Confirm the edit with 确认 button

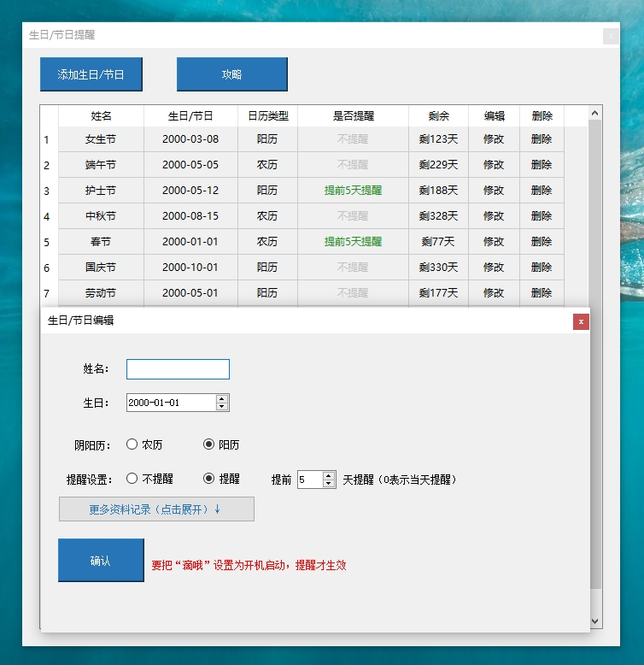(101, 560)
